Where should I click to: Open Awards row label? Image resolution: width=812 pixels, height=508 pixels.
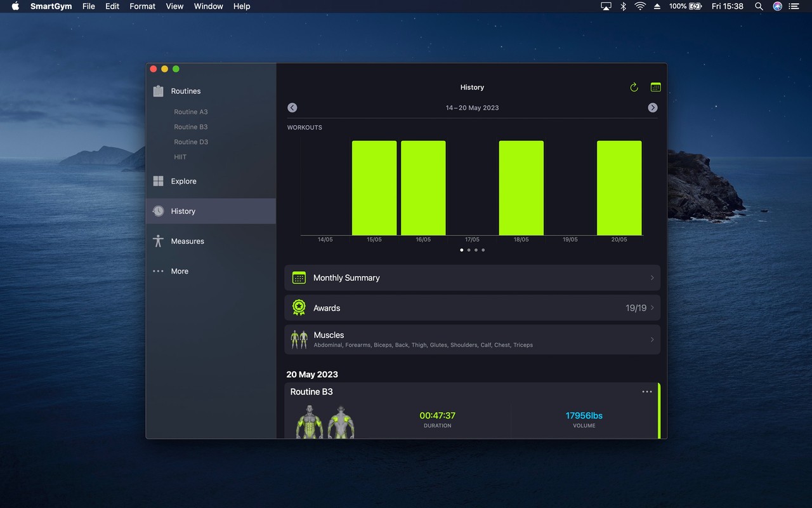coord(327,308)
